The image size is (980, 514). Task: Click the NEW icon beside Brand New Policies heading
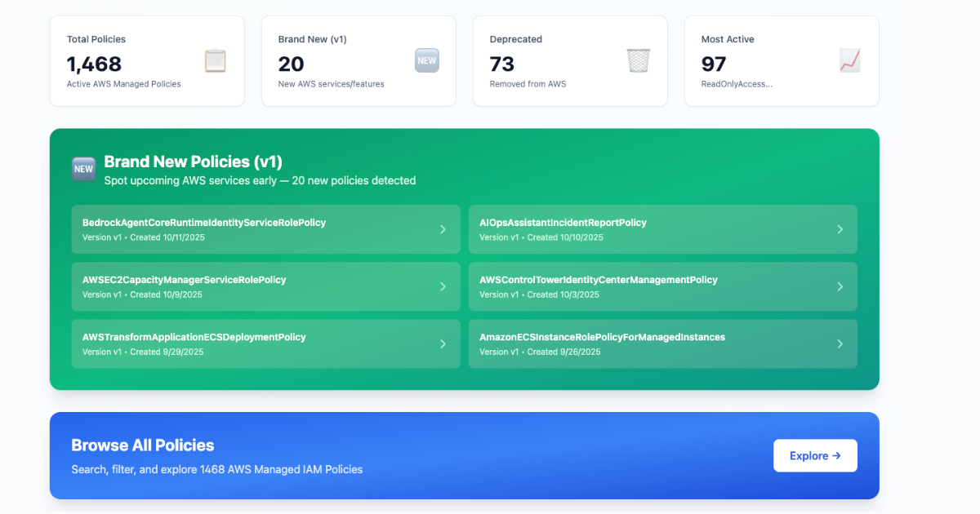click(83, 169)
